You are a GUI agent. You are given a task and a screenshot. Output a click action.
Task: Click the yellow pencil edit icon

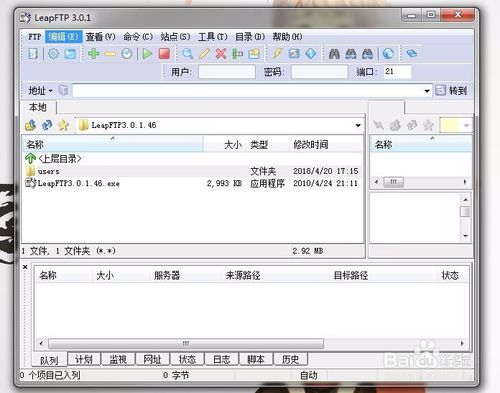pos(204,53)
